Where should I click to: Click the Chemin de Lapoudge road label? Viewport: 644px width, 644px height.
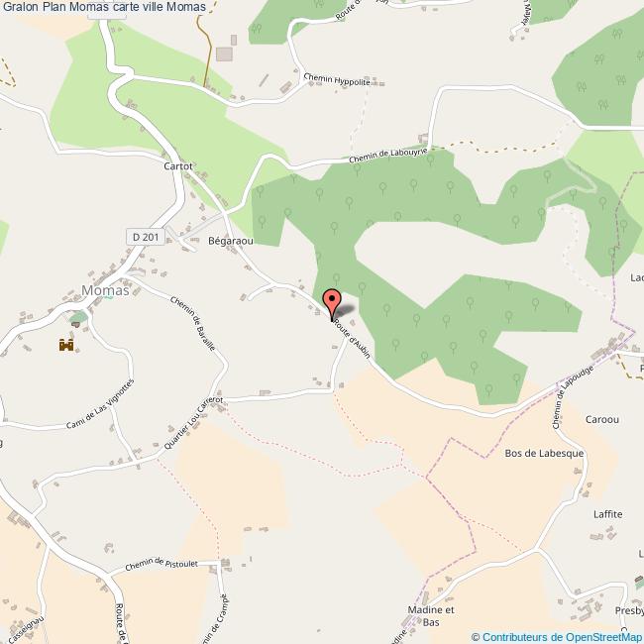point(573,397)
